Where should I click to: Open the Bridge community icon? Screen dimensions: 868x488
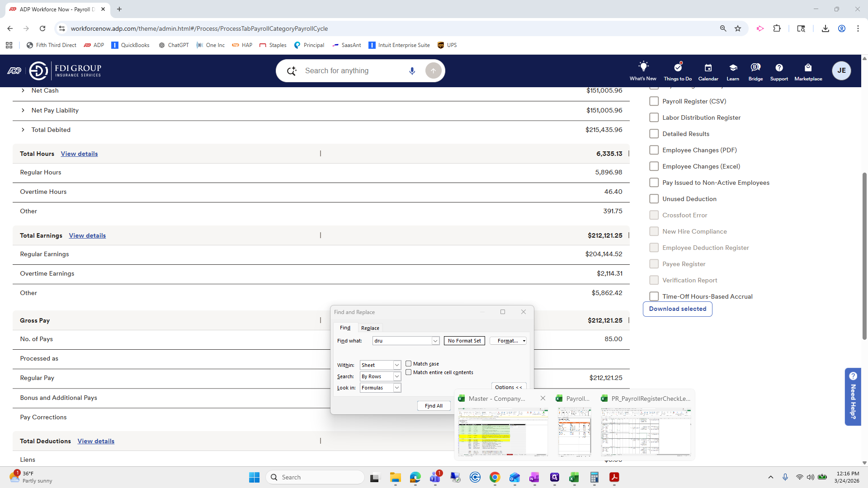point(755,68)
